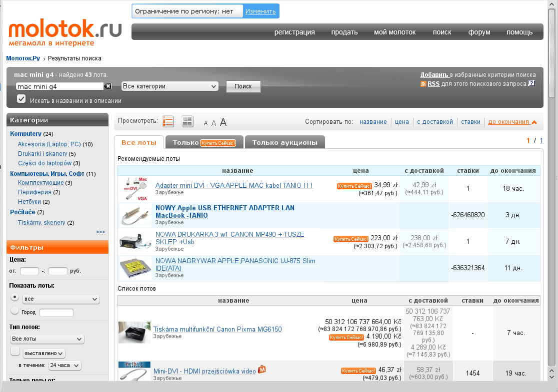Click the orange RSS feed icon
Image resolution: width=558 pixels, height=392 pixels.
coord(423,84)
